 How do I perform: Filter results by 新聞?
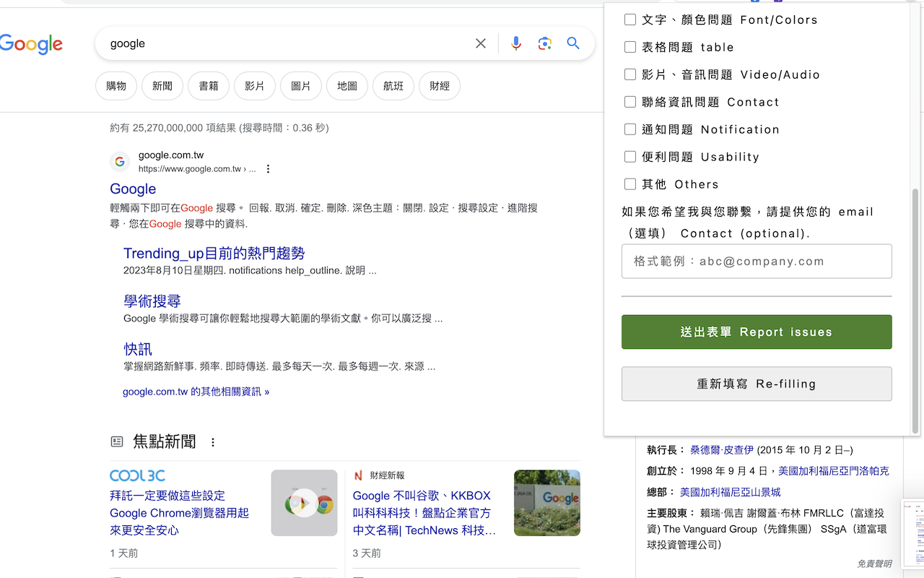point(162,86)
